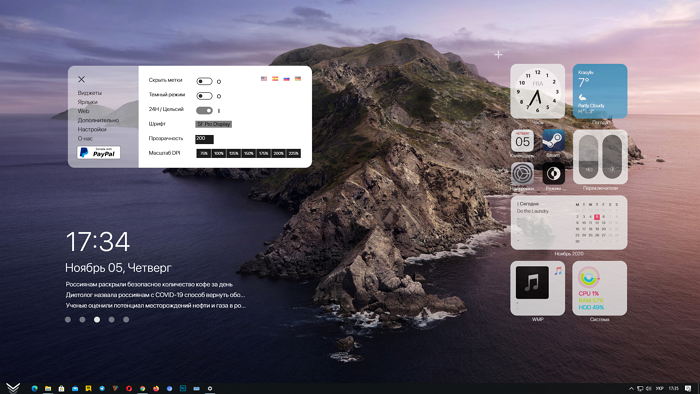This screenshot has width=700, height=394.
Task: Open the Настройки section
Action: [x=92, y=129]
